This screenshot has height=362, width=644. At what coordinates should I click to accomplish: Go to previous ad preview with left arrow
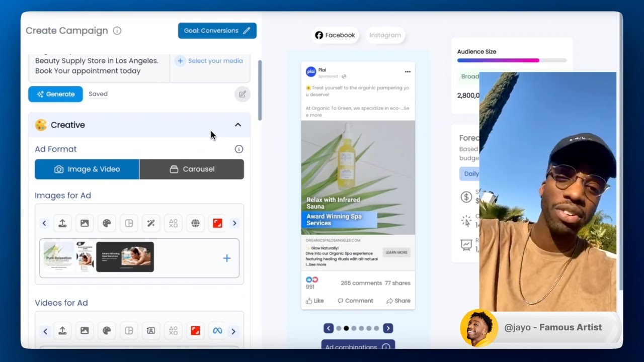coord(329,328)
